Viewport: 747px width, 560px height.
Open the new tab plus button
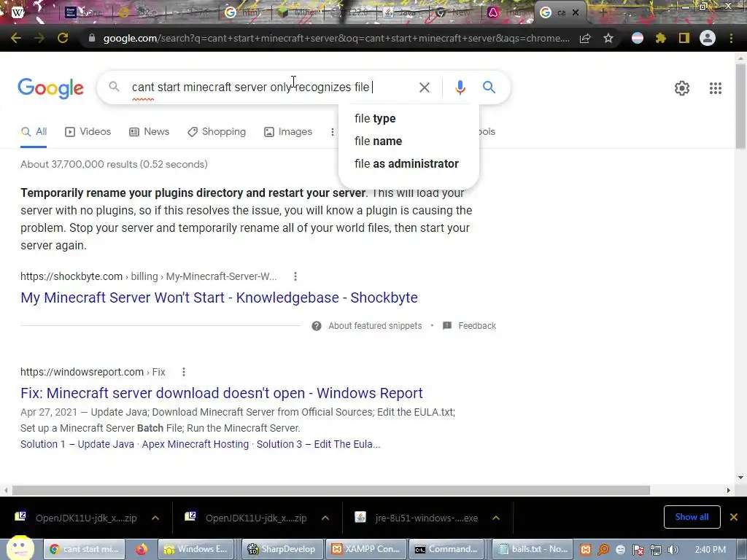pos(603,12)
